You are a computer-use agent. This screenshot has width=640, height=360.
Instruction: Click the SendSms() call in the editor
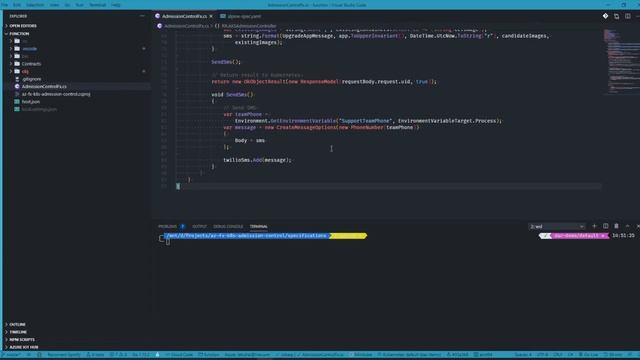(226, 62)
